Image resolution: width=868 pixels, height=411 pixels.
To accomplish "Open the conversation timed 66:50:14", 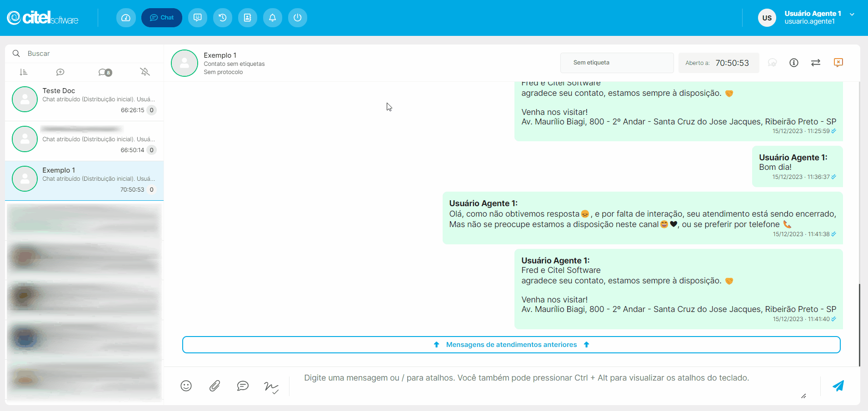I will (85, 141).
